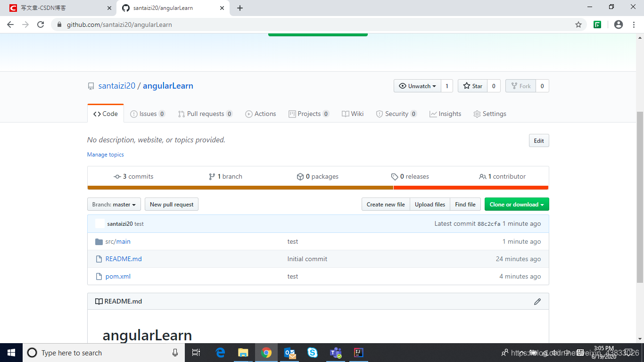644x362 pixels.
Task: Open the 0 packages link
Action: coord(318,176)
